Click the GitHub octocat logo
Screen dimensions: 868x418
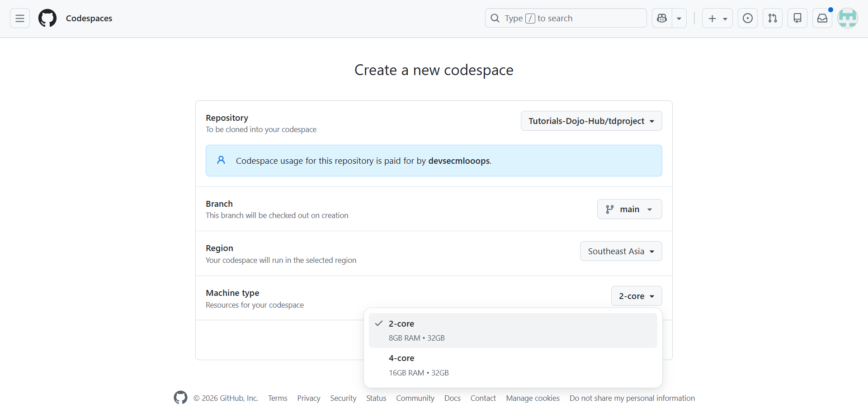47,18
